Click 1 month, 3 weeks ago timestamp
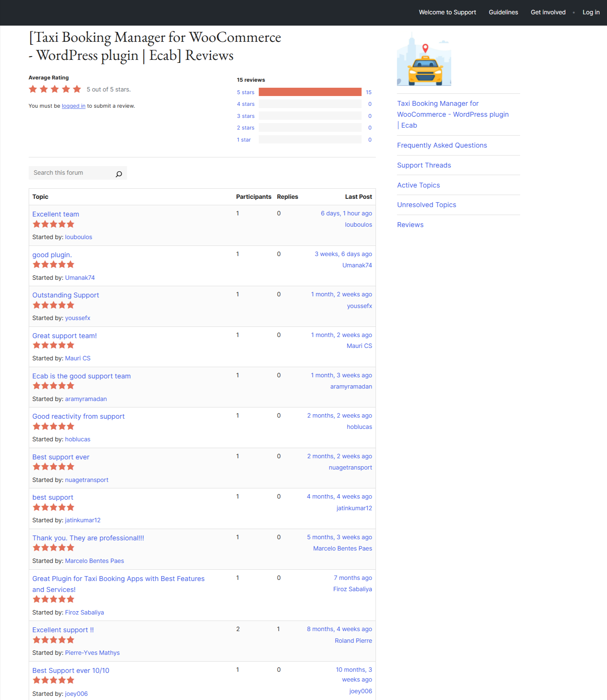Viewport: 607px width, 700px height. (341, 375)
